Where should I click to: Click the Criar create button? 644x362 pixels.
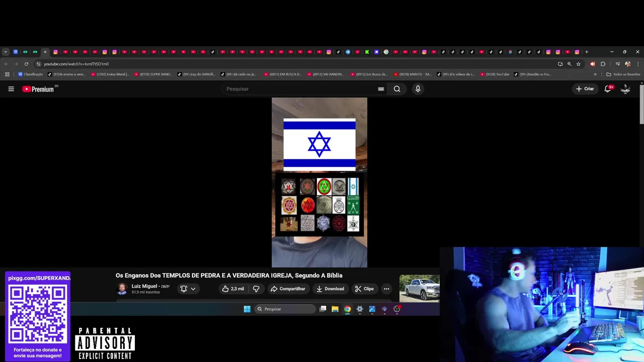point(585,89)
